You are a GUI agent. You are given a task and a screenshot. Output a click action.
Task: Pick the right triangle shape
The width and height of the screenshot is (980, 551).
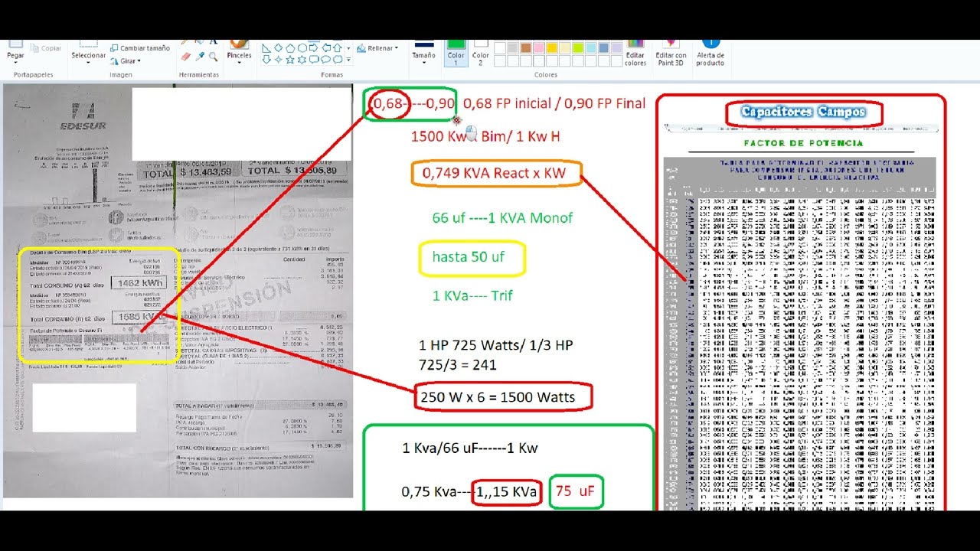pos(266,48)
